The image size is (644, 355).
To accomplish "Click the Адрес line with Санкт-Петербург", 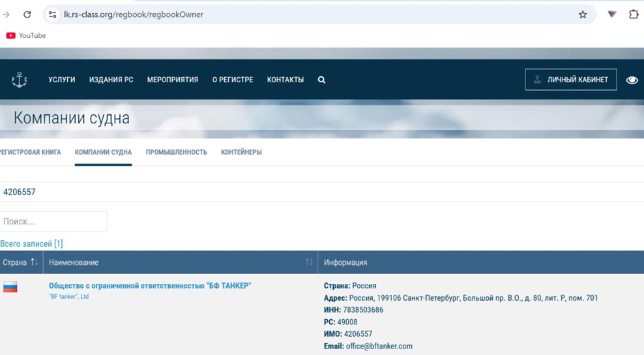I will [x=461, y=298].
